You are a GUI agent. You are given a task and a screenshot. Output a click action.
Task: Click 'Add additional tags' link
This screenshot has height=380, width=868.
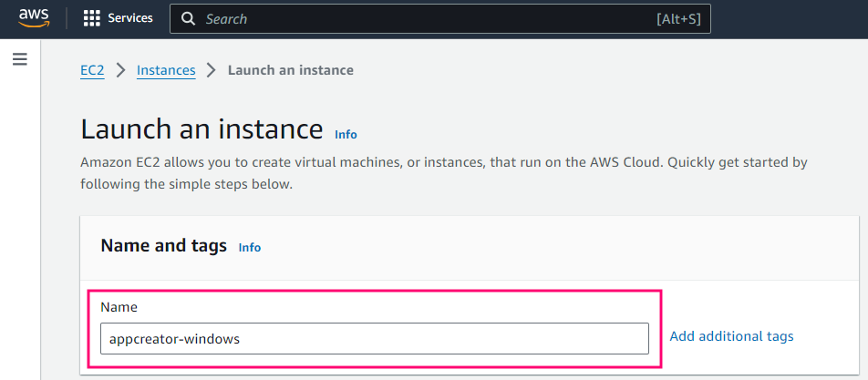[x=731, y=336]
